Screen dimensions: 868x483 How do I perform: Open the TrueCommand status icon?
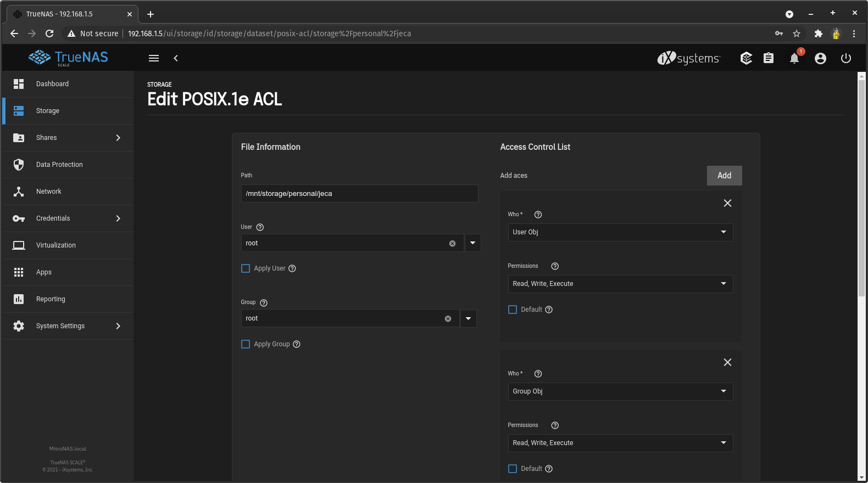(x=746, y=58)
